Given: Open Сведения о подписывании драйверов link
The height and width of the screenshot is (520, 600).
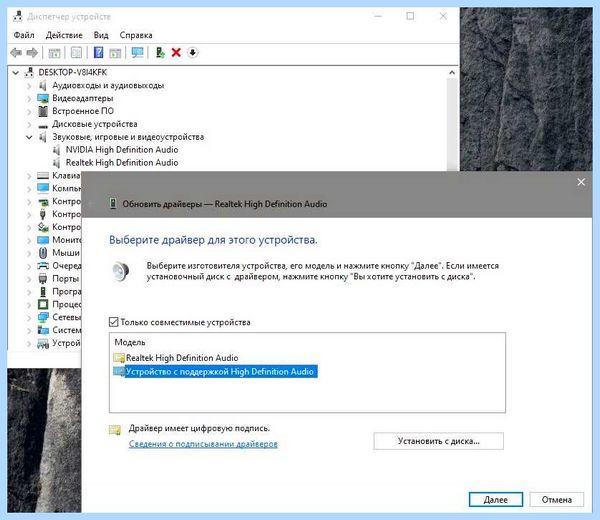Looking at the screenshot, I should (203, 444).
